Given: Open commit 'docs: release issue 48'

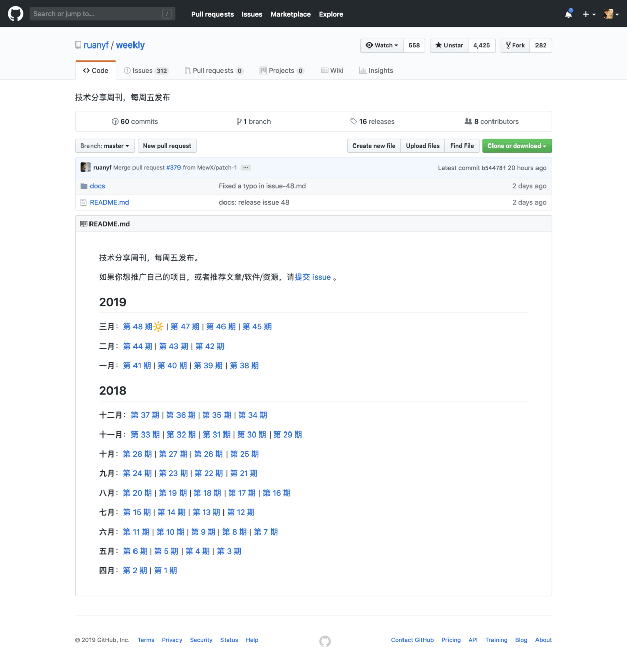Looking at the screenshot, I should 254,202.
